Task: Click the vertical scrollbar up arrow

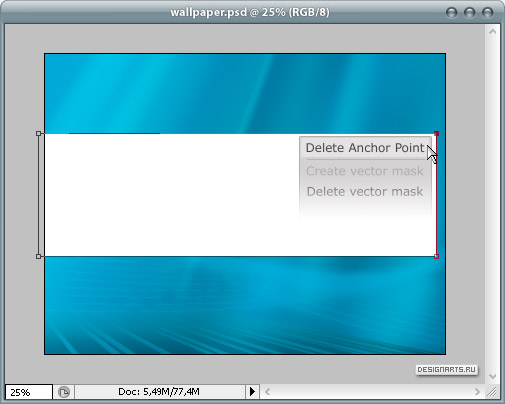Action: point(493,32)
